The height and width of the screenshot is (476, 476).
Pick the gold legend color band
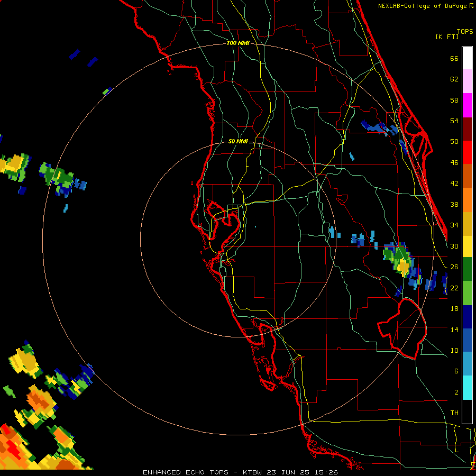pos(467,224)
